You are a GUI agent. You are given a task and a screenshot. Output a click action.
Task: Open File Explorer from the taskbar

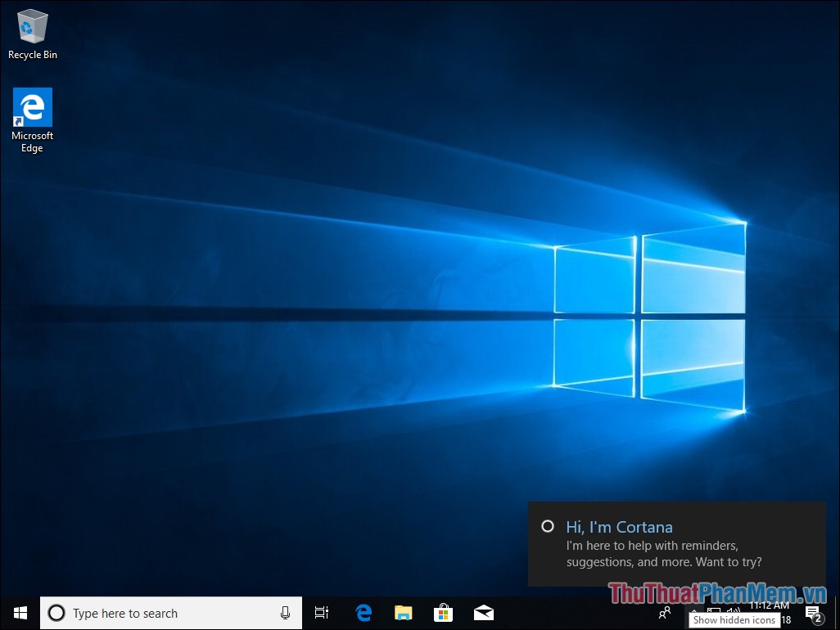(403, 613)
